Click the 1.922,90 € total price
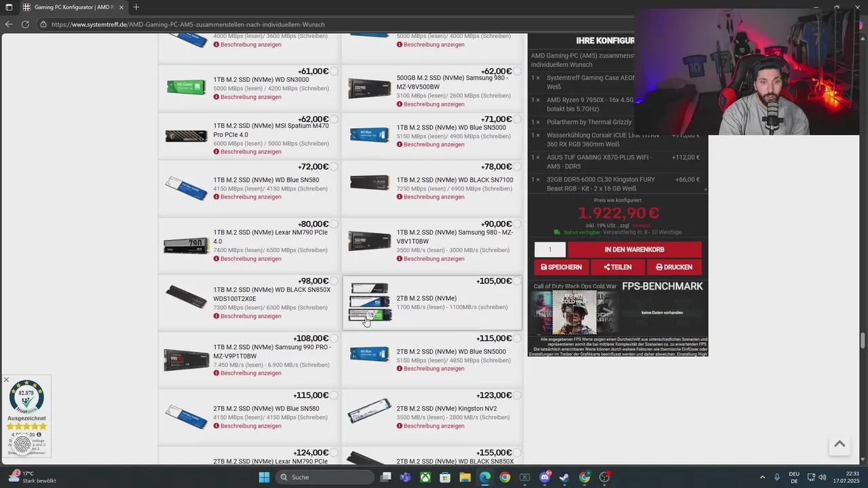The width and height of the screenshot is (868, 488). pos(618,213)
